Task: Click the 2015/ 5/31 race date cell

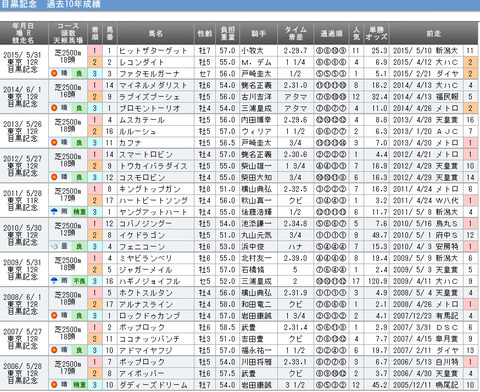Action: tap(24, 62)
